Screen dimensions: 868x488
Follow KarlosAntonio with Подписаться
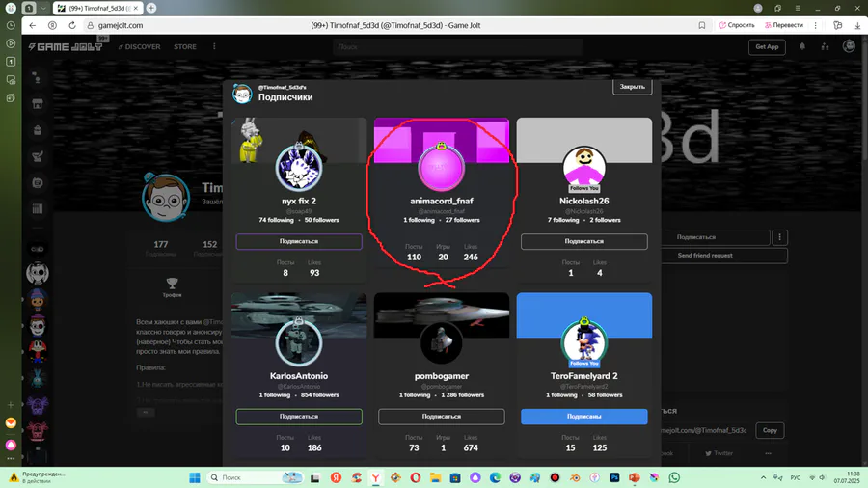coord(299,416)
